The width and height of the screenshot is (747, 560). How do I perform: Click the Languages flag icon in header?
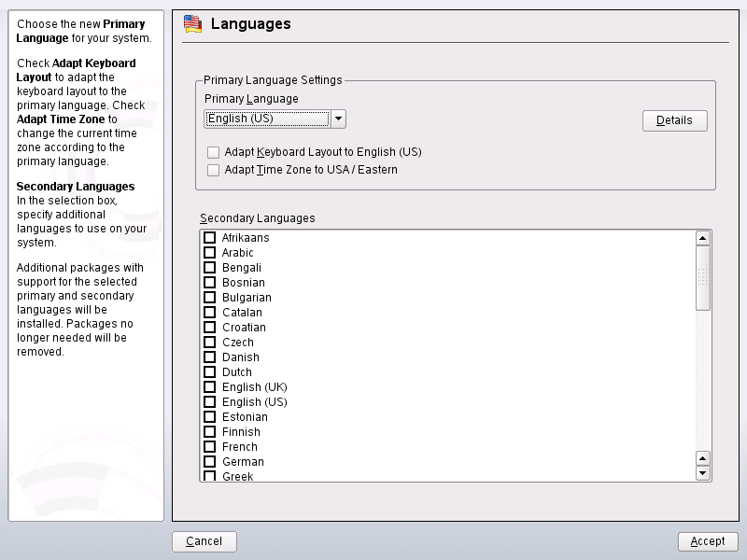pos(191,24)
